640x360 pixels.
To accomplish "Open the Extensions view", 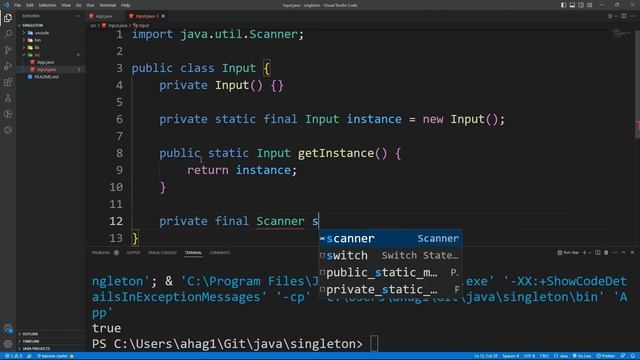I will 8,82.
